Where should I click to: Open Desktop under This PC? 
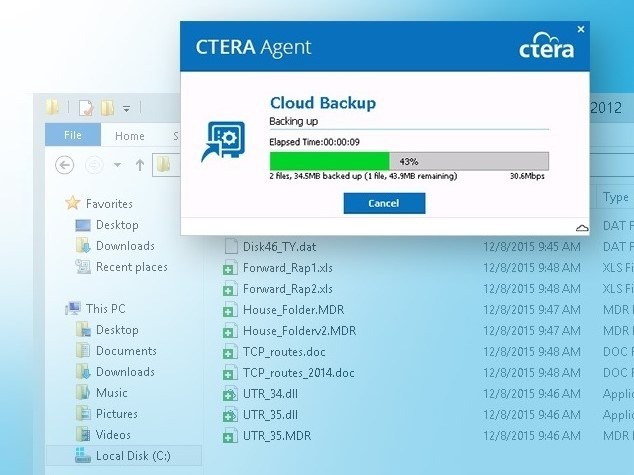(117, 330)
